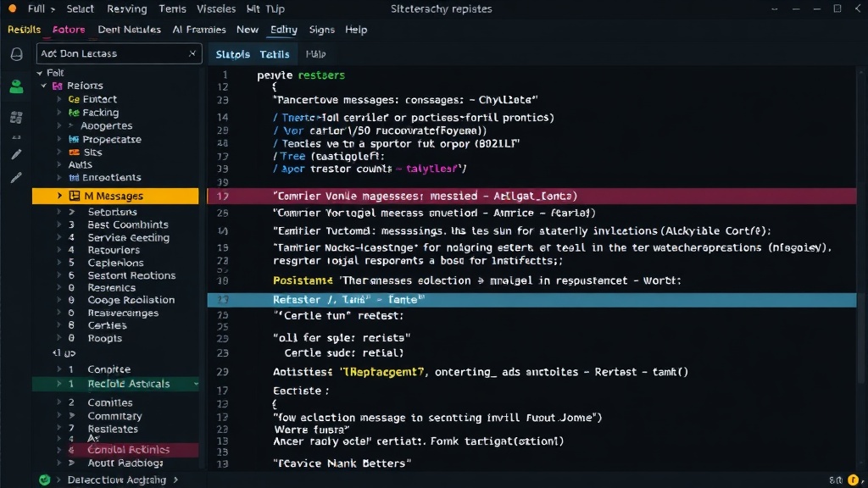Open the Vistales menu
Screen dimensions: 868x488
point(216,8)
